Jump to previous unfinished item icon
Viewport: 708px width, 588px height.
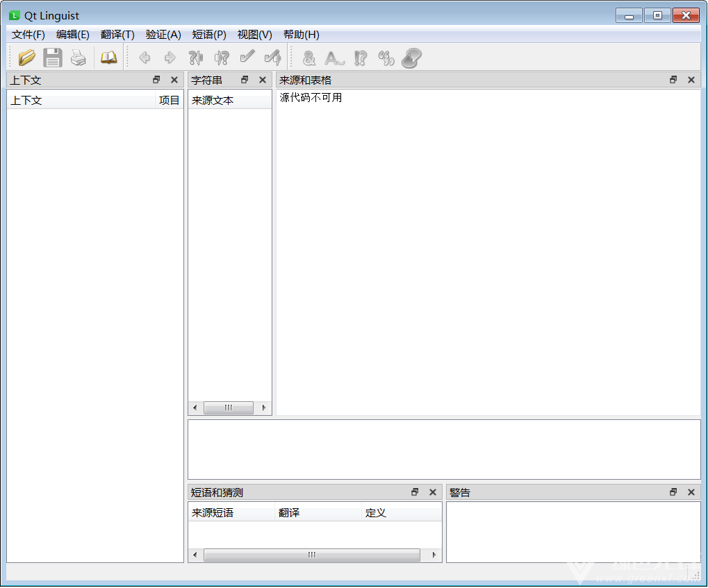tap(195, 58)
